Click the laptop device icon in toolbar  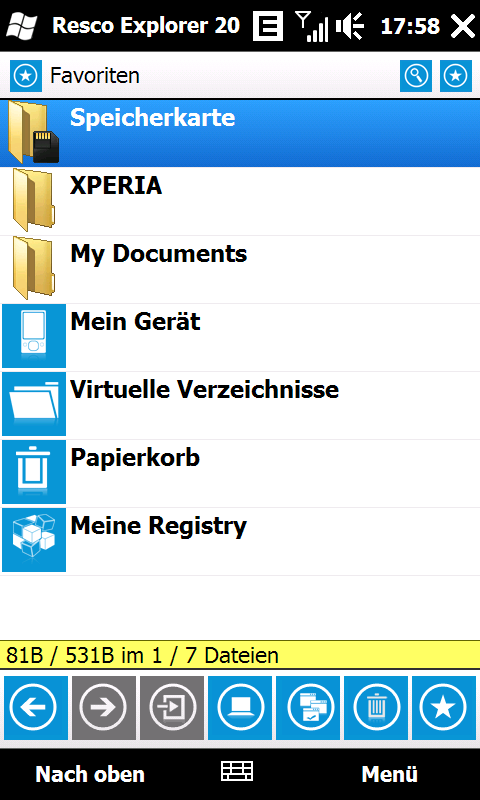click(240, 708)
